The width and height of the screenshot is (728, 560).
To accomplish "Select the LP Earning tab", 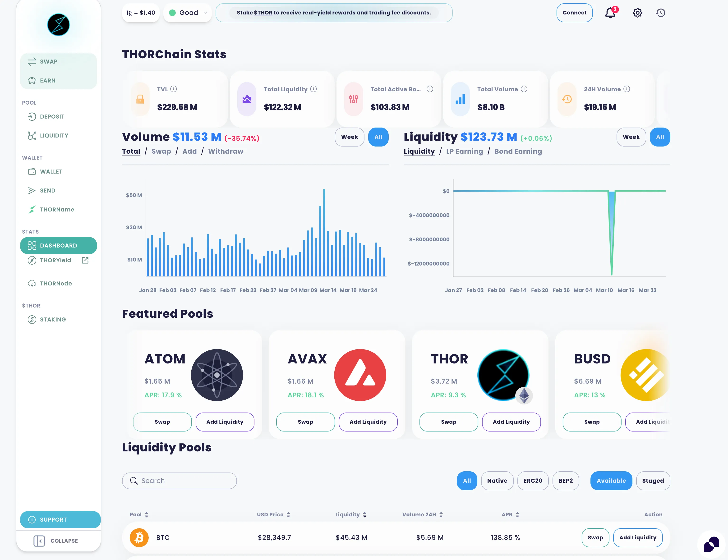I will tap(464, 151).
